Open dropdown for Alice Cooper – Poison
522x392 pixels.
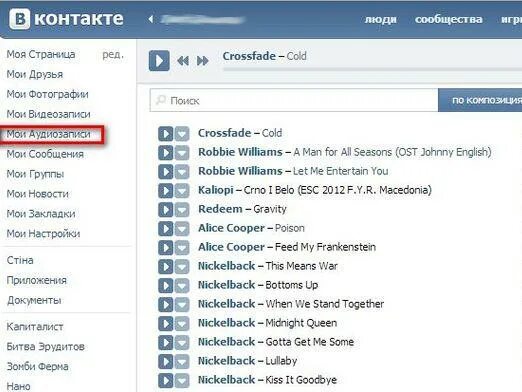tap(182, 229)
